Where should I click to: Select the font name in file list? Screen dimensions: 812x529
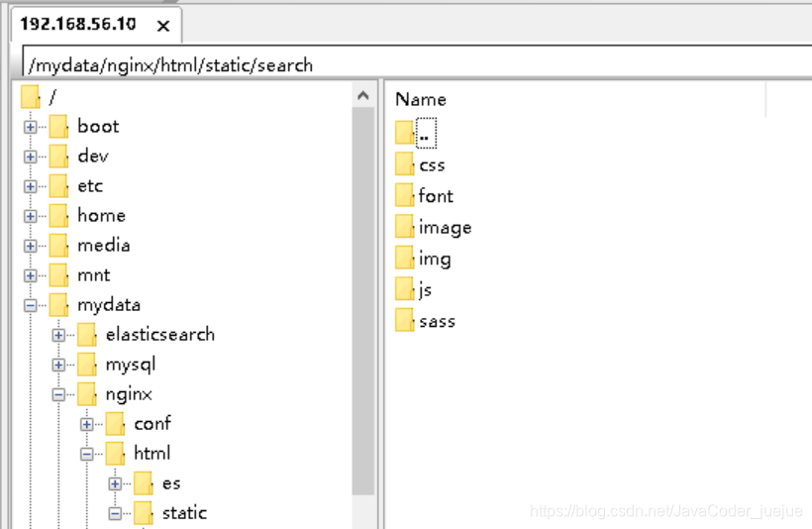(436, 196)
